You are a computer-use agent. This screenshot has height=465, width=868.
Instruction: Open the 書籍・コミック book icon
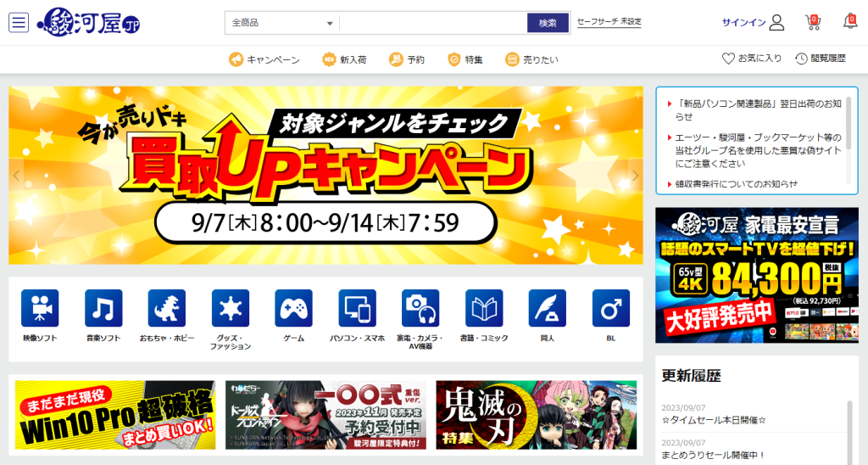484,308
